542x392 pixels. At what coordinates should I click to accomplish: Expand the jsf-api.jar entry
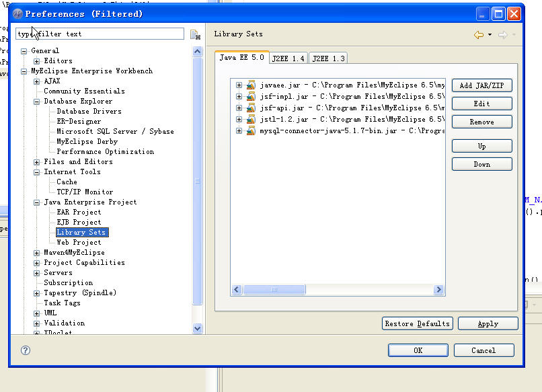[x=239, y=108]
